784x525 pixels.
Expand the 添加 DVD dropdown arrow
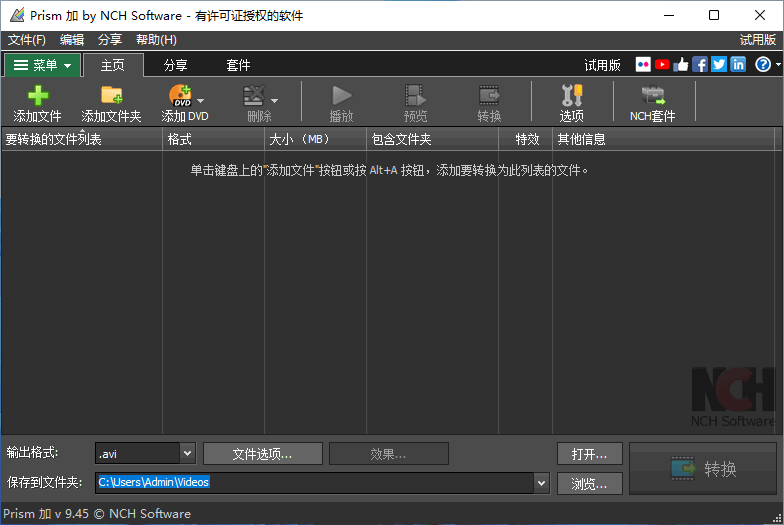200,102
